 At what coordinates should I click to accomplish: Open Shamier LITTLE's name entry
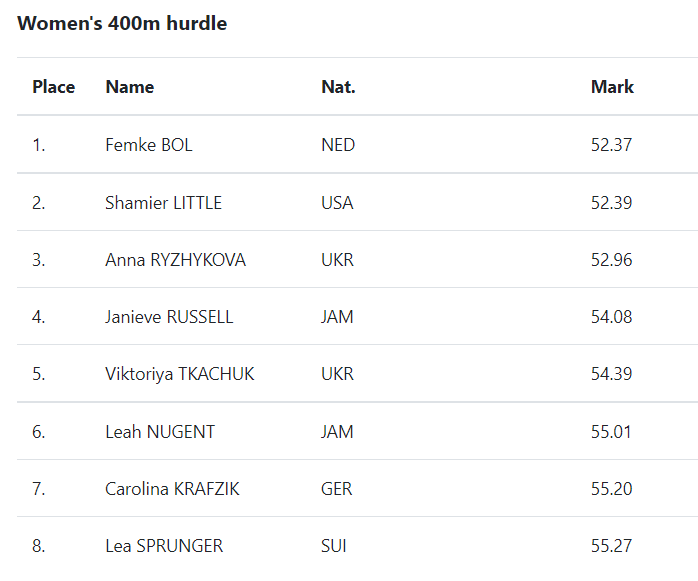point(163,203)
